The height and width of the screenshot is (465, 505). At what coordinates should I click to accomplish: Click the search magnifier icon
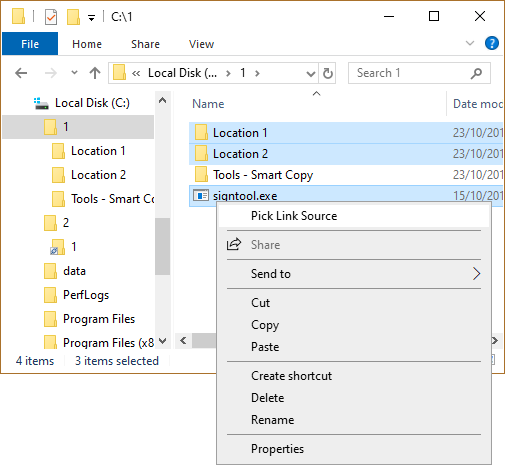tap(476, 73)
